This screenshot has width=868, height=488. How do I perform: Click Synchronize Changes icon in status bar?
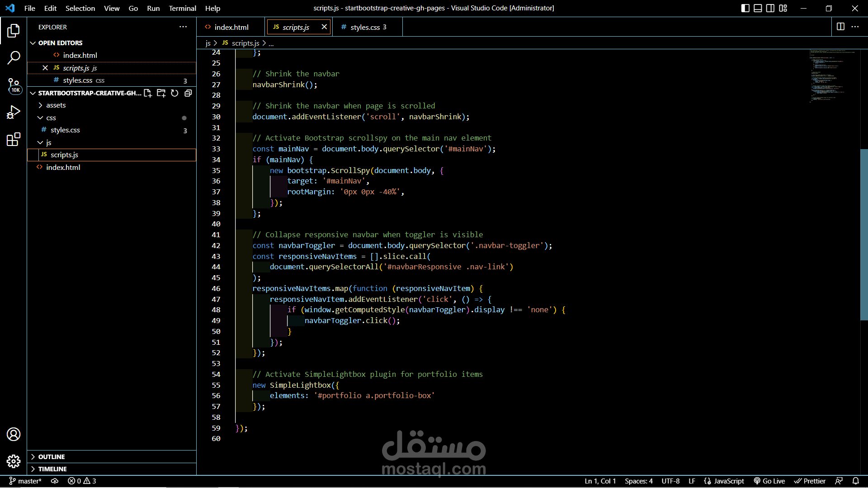pos(55,481)
